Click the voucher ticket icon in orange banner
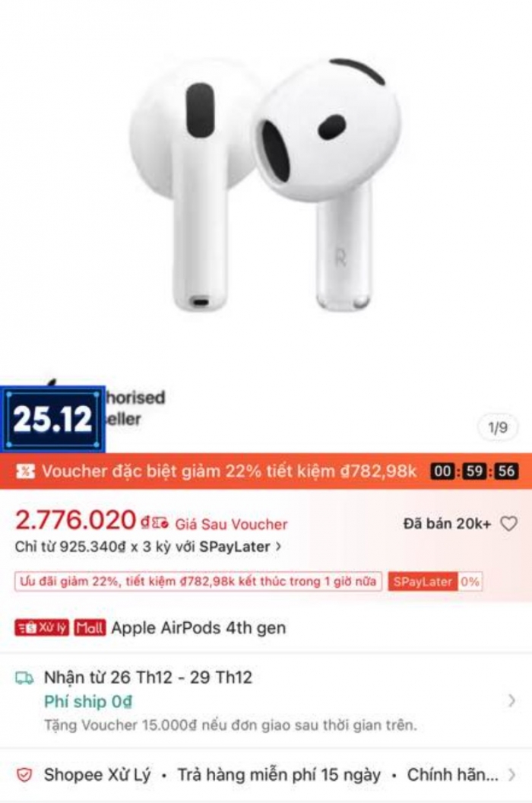 [25, 471]
